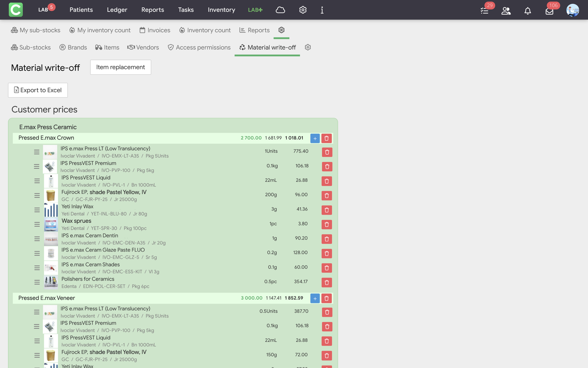Go to Patients
The height and width of the screenshot is (368, 588).
pos(81,10)
